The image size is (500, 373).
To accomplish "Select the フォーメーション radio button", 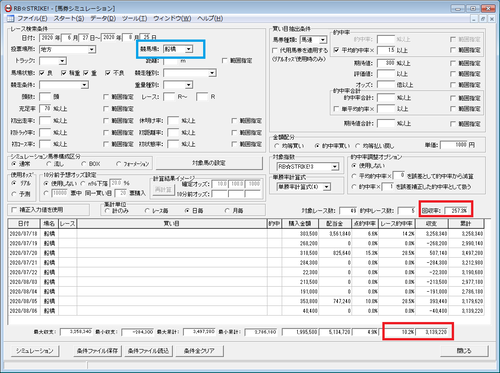I will pyautogui.click(x=118, y=164).
